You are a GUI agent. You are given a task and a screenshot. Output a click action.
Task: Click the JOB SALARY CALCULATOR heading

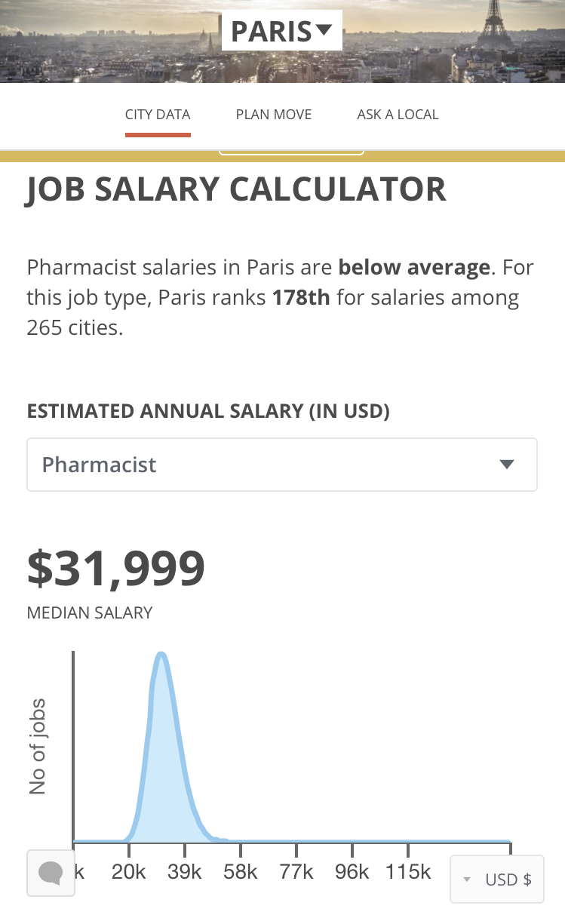pos(237,189)
